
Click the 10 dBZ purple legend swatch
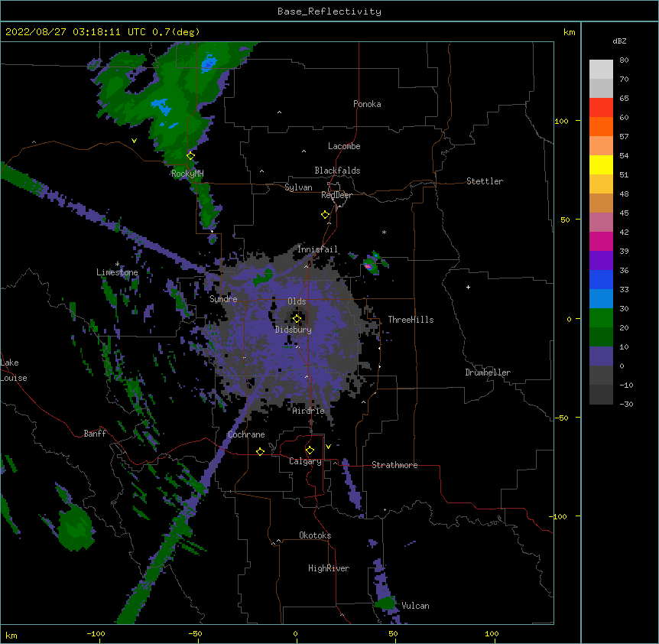(601, 356)
